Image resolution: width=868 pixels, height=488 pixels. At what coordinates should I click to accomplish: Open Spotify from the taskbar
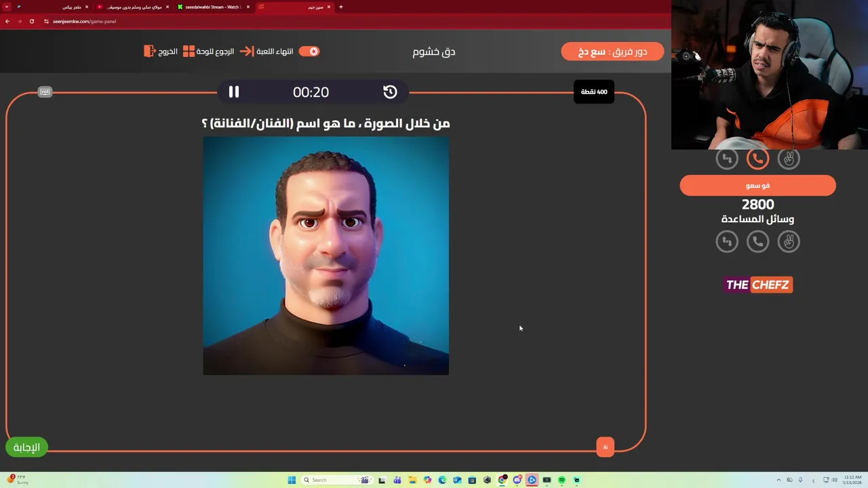tap(561, 480)
